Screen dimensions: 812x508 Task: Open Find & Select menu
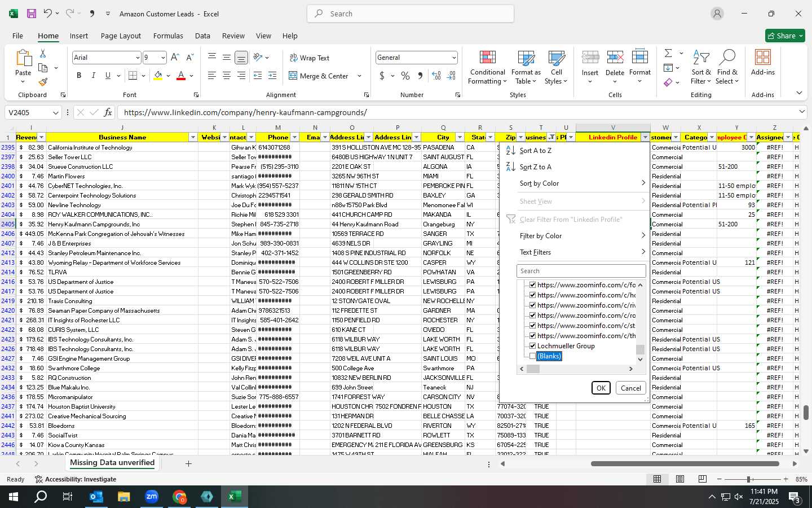727,67
